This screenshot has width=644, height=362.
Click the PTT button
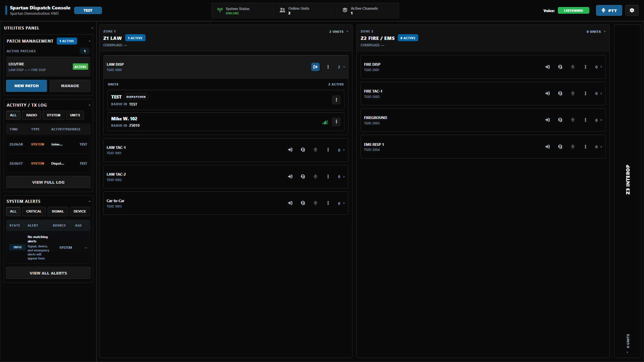point(609,10)
